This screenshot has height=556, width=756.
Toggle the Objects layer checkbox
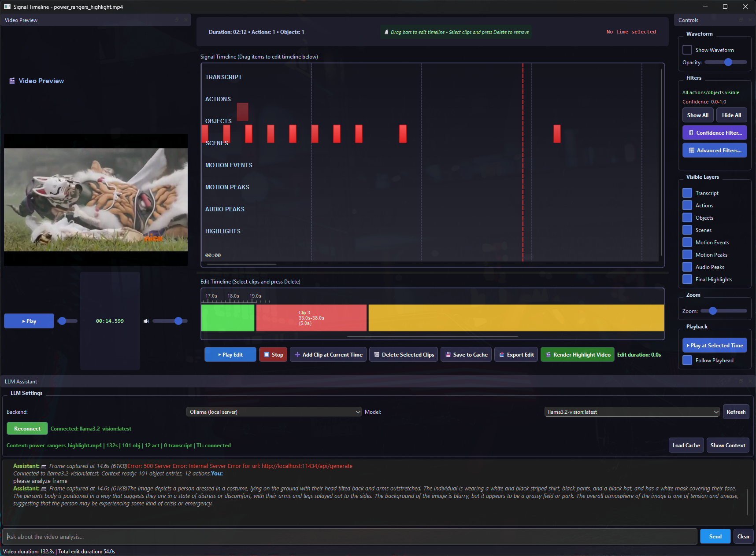coord(687,217)
